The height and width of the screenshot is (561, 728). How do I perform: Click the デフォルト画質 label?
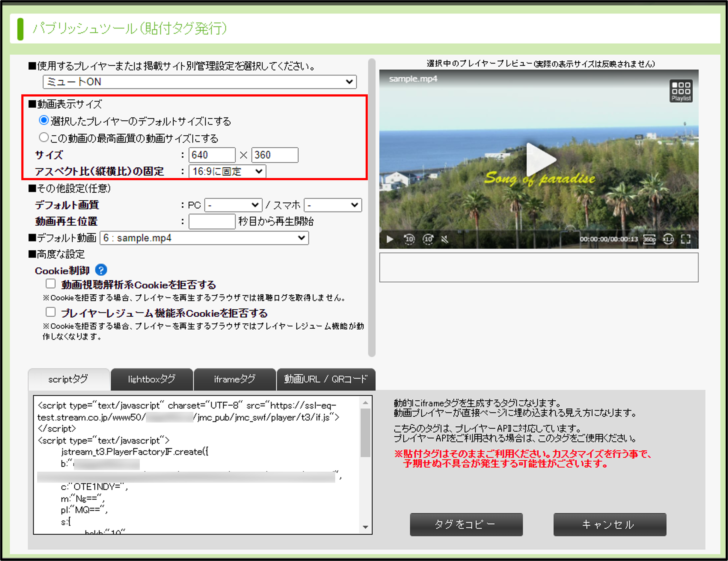(x=67, y=205)
